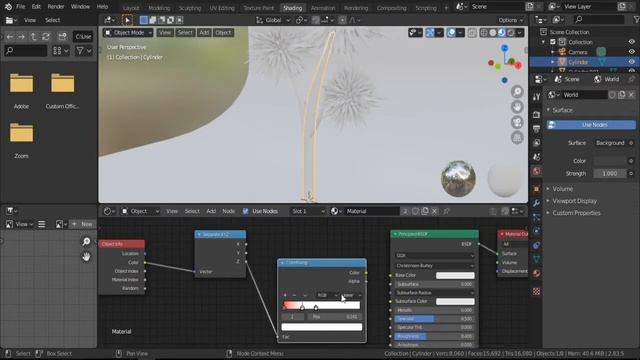Unlink the World datablock X icon

coord(631,95)
